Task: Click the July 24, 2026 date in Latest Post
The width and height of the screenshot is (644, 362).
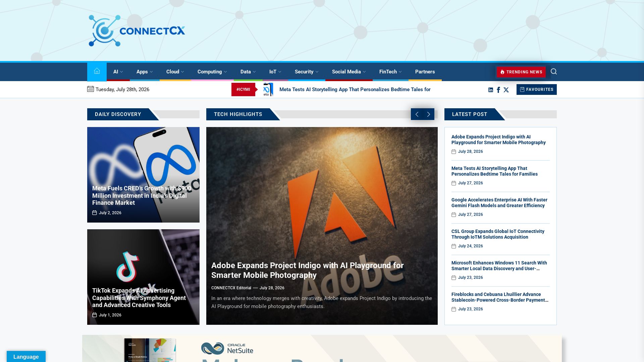Action: coord(470,246)
